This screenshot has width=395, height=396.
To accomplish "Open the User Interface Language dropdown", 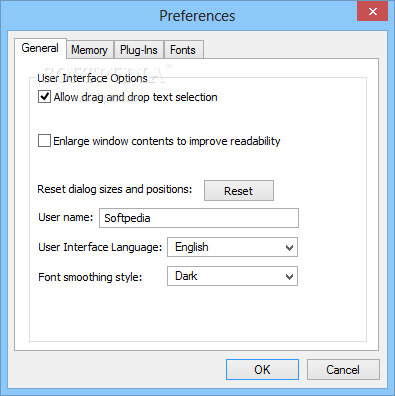I will 232,247.
